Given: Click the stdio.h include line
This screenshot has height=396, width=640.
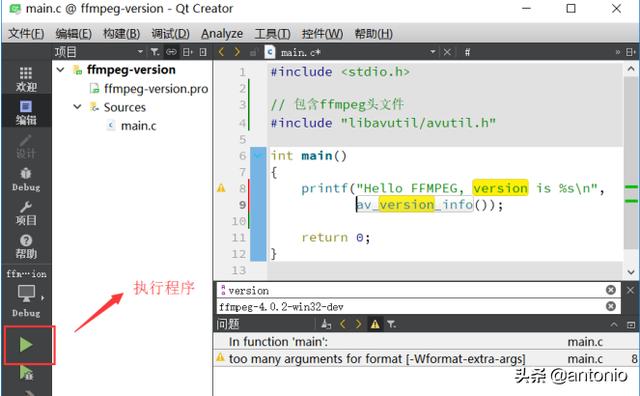Looking at the screenshot, I should click(x=340, y=72).
